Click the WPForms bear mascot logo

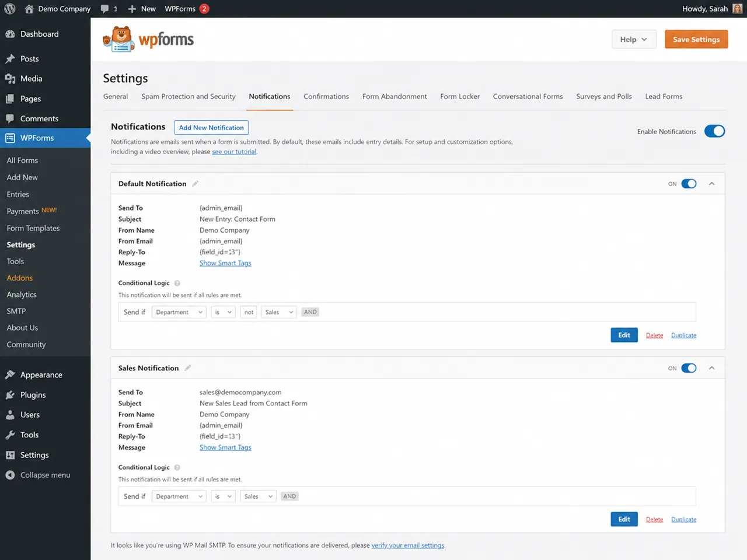click(120, 39)
